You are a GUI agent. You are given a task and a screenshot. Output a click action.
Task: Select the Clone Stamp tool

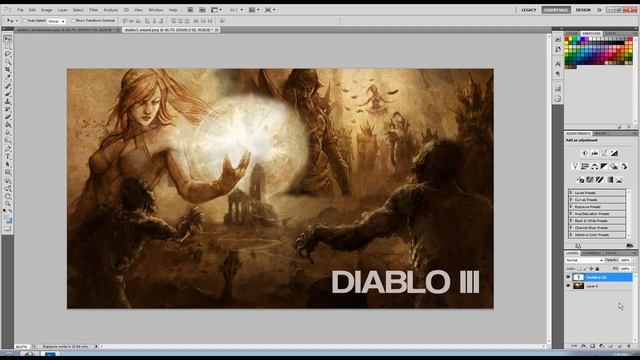click(8, 102)
